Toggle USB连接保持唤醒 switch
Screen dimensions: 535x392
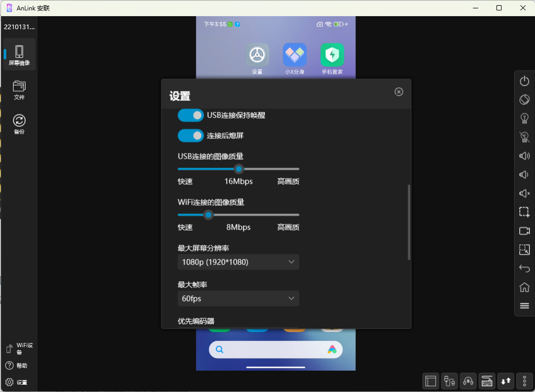191,115
